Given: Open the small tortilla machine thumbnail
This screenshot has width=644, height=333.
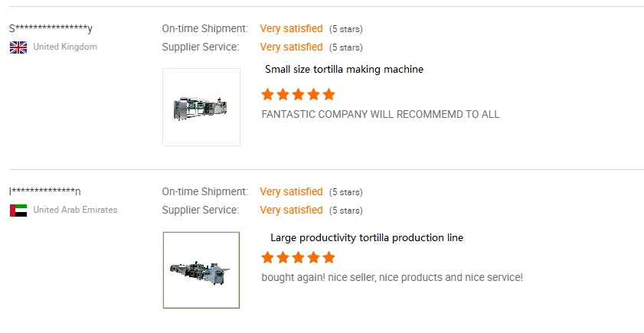Looking at the screenshot, I should coord(201,107).
